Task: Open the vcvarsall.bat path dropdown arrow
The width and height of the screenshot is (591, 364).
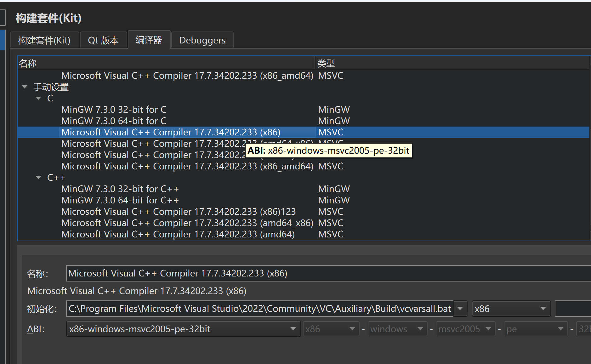Action: point(460,309)
